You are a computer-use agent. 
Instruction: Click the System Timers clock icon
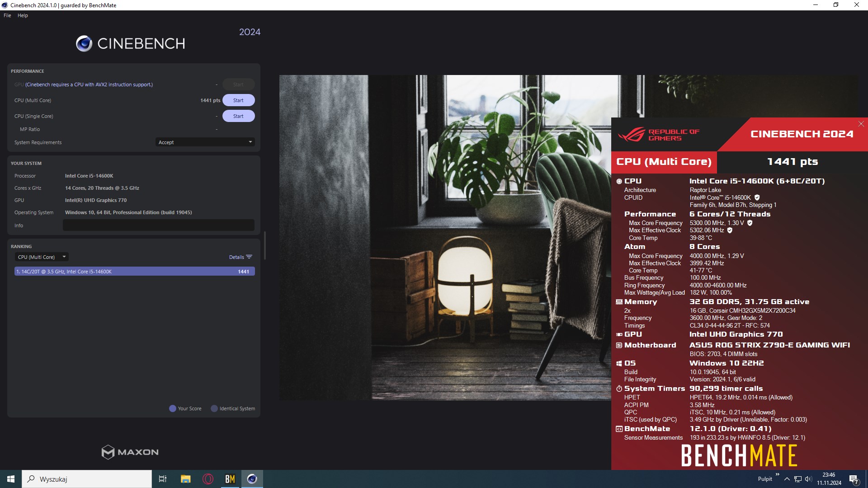point(619,389)
